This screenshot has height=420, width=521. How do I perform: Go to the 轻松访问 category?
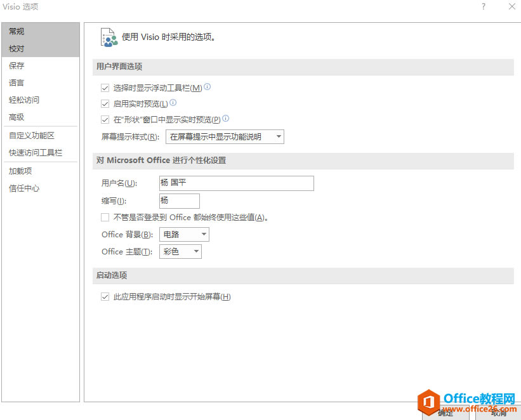pyautogui.click(x=41, y=100)
